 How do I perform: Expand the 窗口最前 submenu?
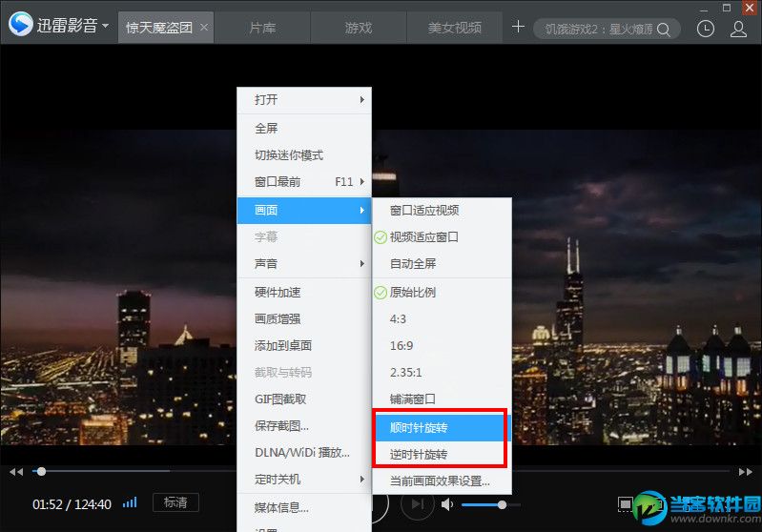(304, 182)
